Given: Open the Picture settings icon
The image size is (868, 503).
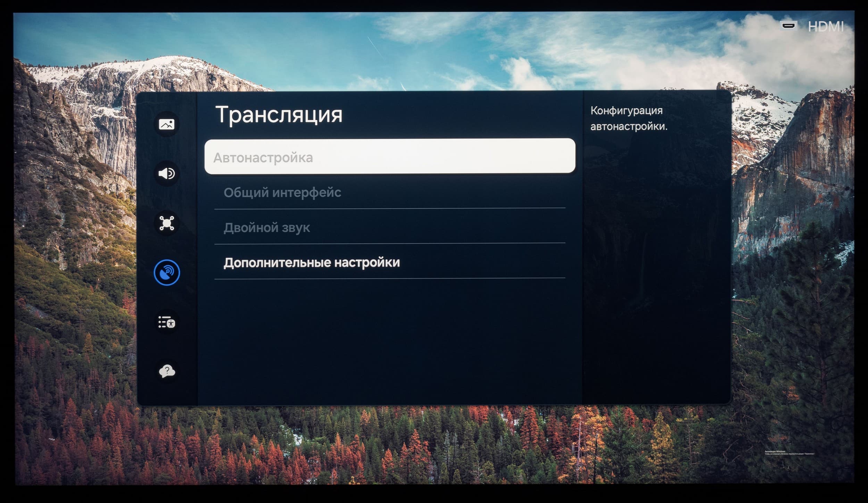Looking at the screenshot, I should click(x=167, y=124).
